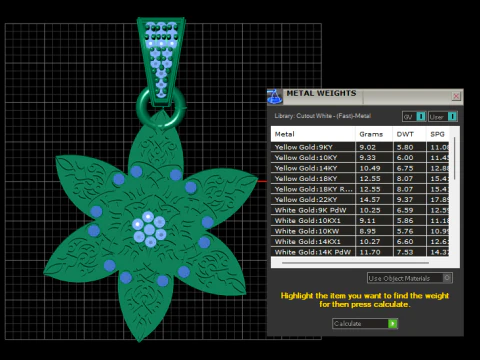Select the Yellow Gold:18KY row
Image resolution: width=480 pixels, height=360 pixels.
pyautogui.click(x=360, y=178)
